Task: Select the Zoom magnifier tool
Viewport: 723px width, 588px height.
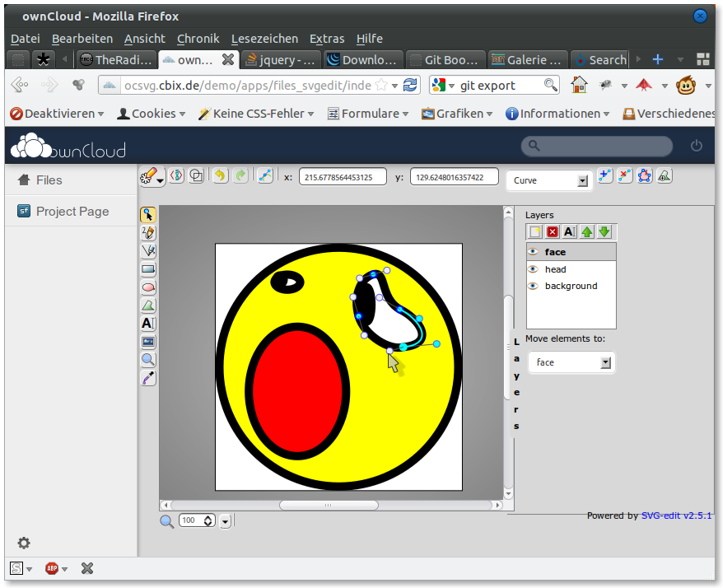Action: [x=148, y=360]
